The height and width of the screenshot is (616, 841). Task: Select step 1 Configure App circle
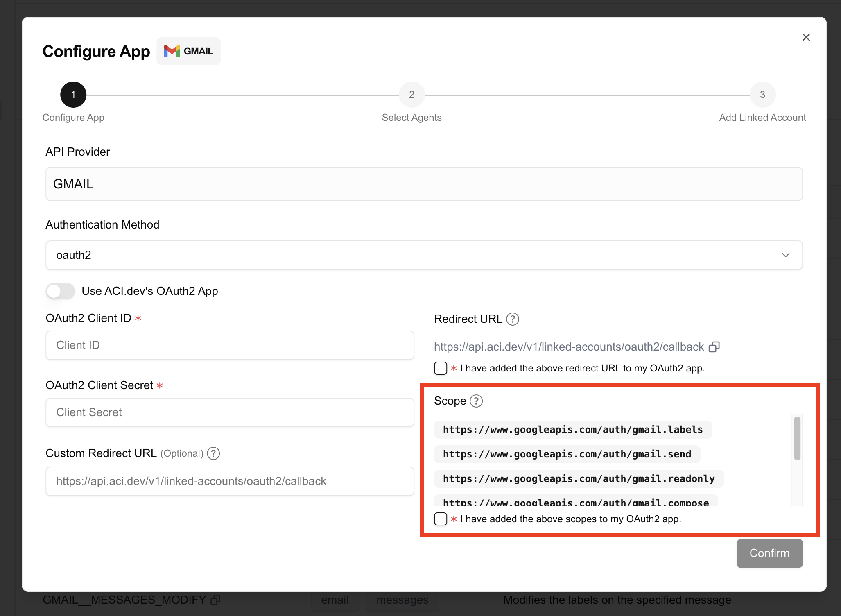tap(73, 95)
